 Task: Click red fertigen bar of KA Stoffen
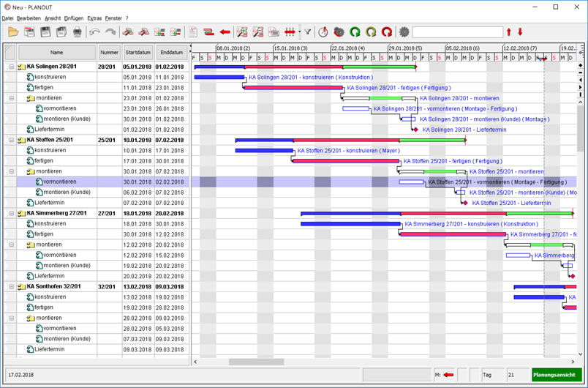point(346,161)
